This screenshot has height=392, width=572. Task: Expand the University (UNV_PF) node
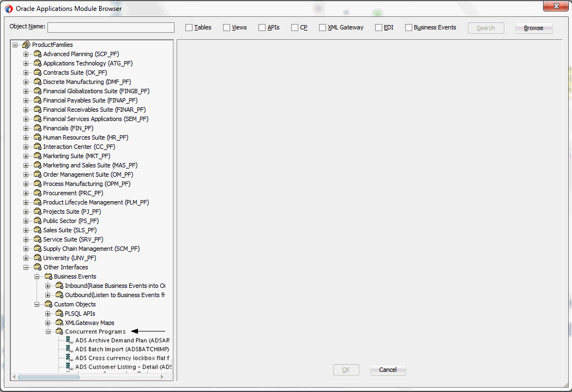(26, 258)
